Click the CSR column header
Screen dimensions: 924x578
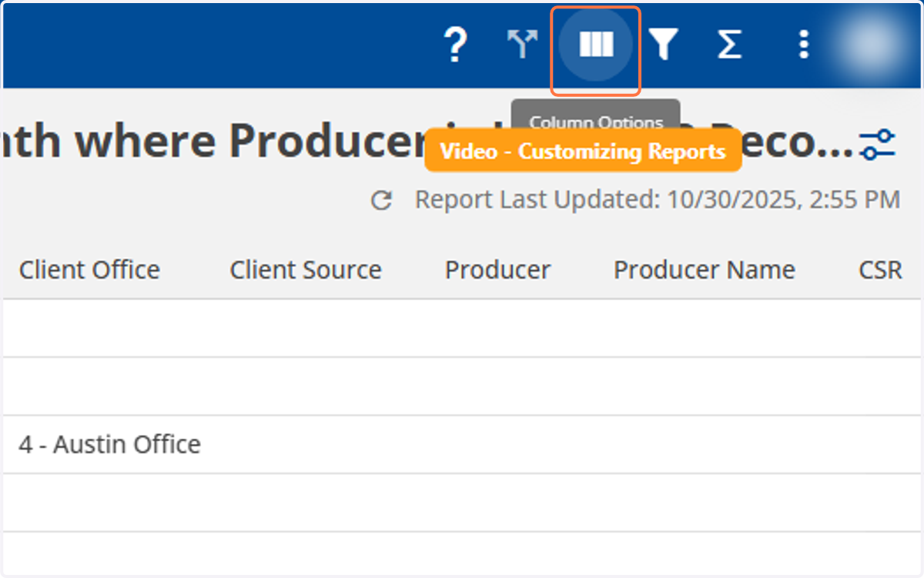pyautogui.click(x=880, y=270)
